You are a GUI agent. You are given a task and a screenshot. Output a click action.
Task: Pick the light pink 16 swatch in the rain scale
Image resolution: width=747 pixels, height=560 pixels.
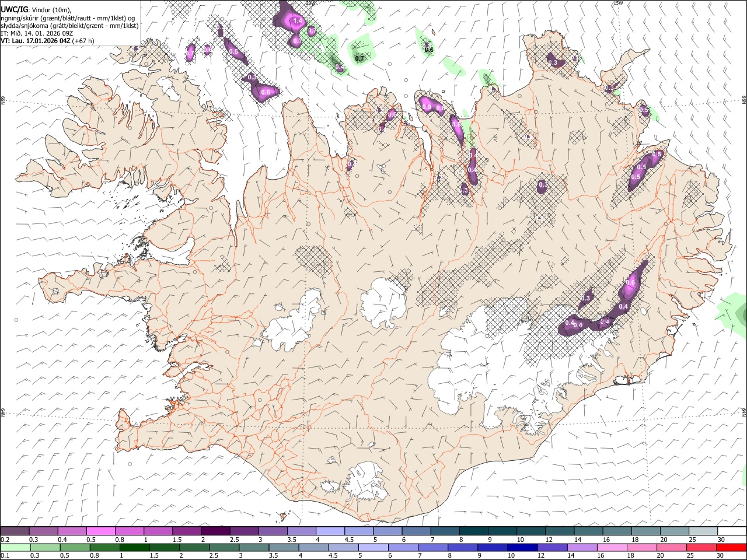pyautogui.click(x=612, y=548)
